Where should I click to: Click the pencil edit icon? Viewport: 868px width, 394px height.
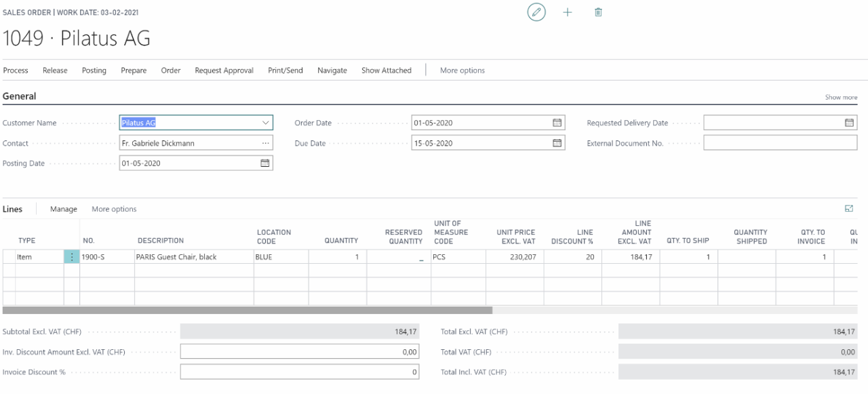[x=536, y=12]
